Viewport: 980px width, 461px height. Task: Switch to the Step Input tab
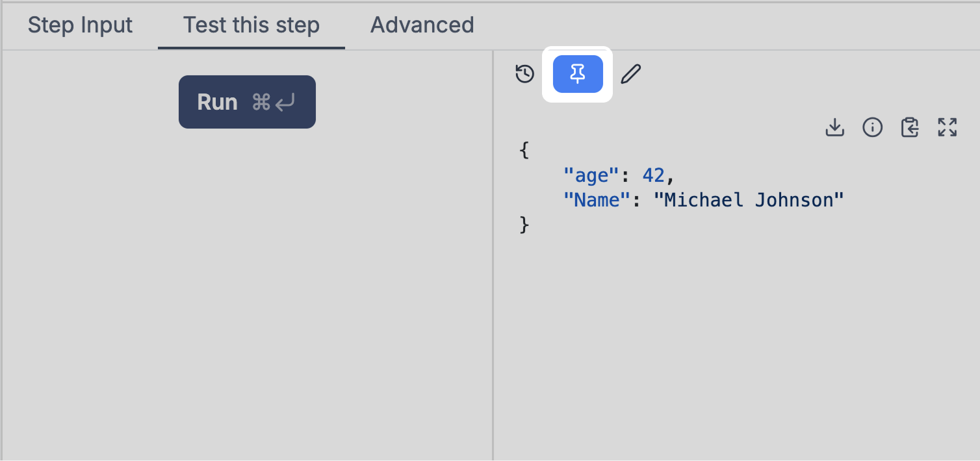pyautogui.click(x=80, y=25)
